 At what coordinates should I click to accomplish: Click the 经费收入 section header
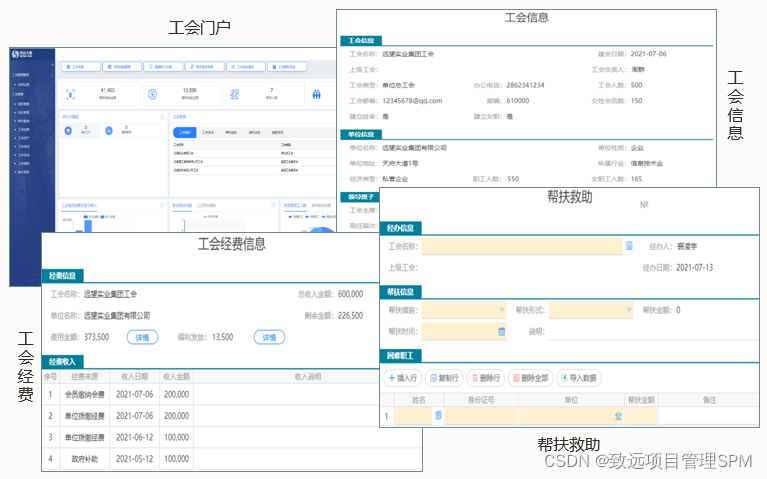click(x=63, y=362)
